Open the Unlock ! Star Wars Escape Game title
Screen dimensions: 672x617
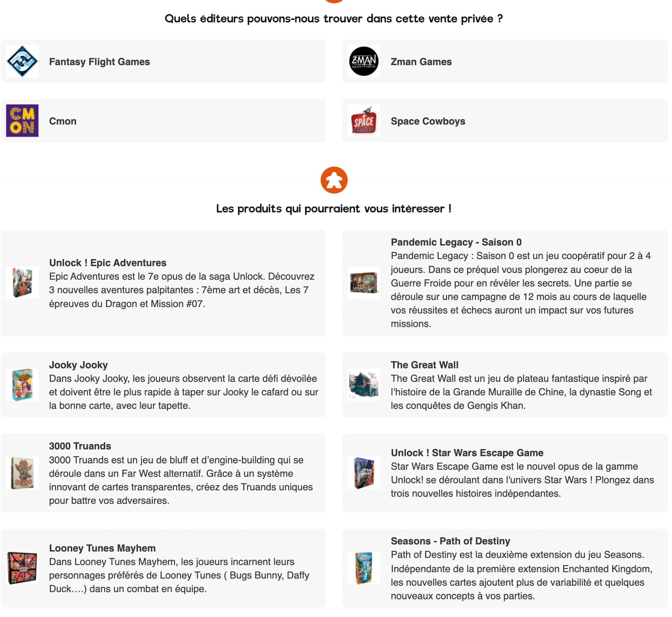coord(467,453)
